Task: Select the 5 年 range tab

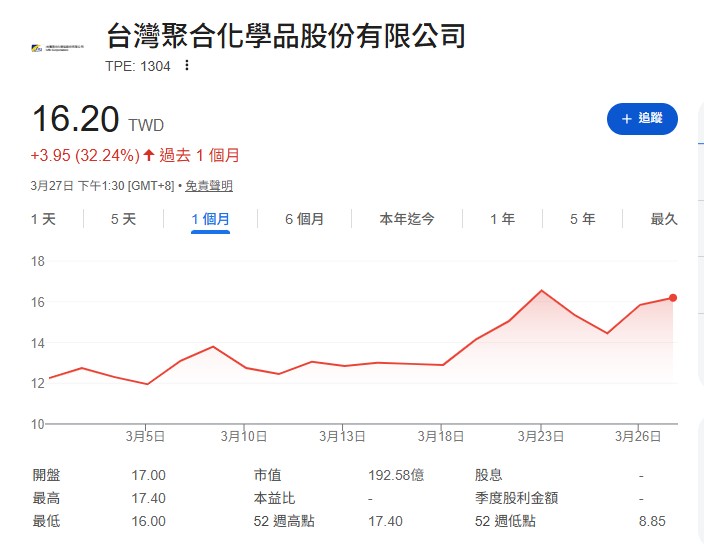Action: 582,219
